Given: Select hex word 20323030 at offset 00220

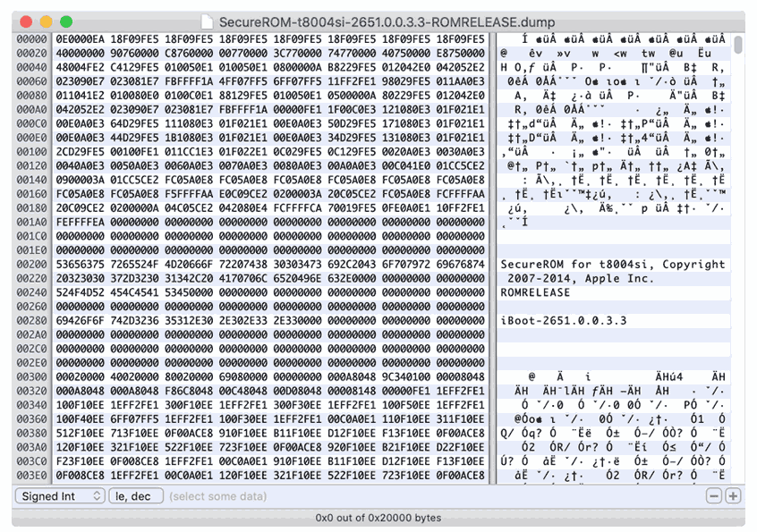Looking at the screenshot, I should click(x=81, y=278).
